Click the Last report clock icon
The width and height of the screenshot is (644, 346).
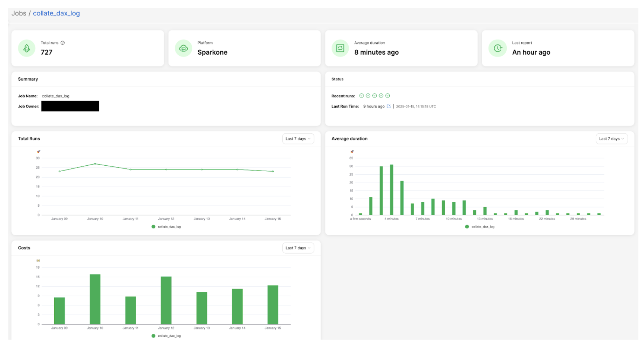point(497,48)
